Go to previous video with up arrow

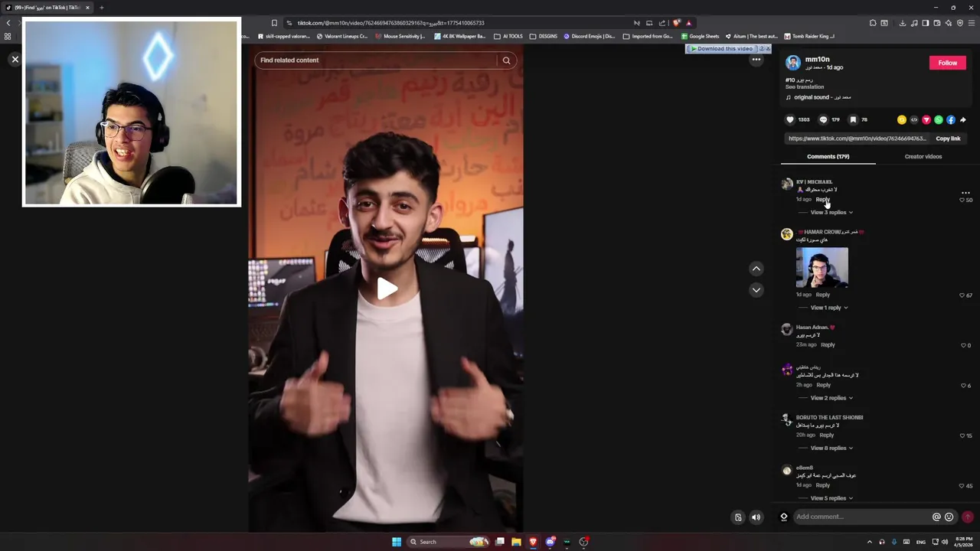756,269
